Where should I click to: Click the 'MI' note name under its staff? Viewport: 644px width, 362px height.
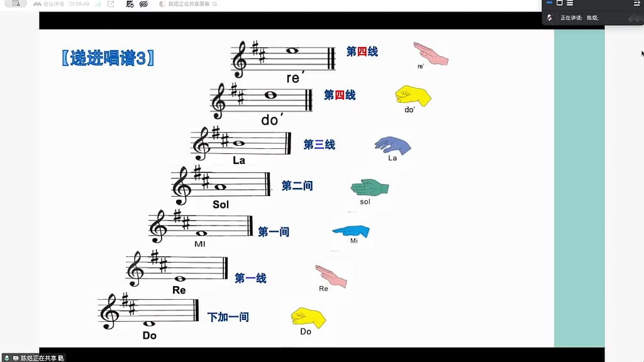(199, 244)
